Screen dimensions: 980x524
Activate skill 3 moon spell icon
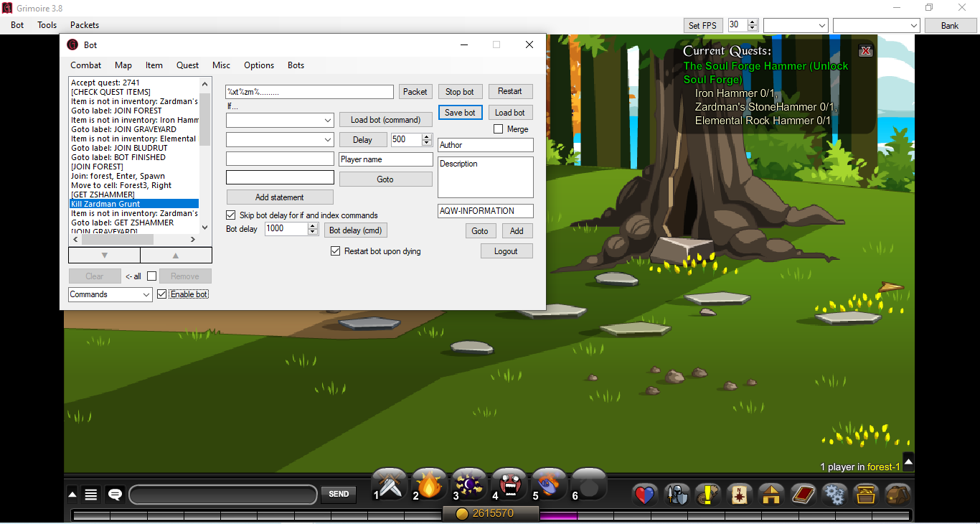click(469, 485)
